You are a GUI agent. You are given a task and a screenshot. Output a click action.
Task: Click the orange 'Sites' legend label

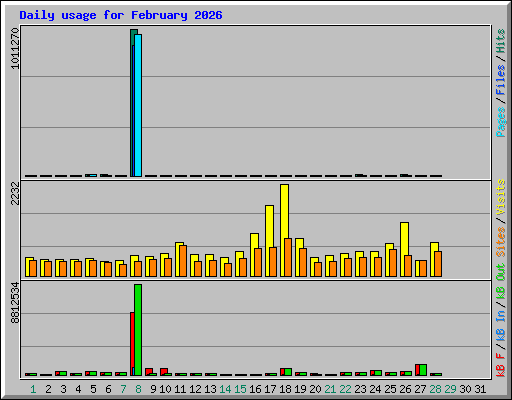click(501, 242)
